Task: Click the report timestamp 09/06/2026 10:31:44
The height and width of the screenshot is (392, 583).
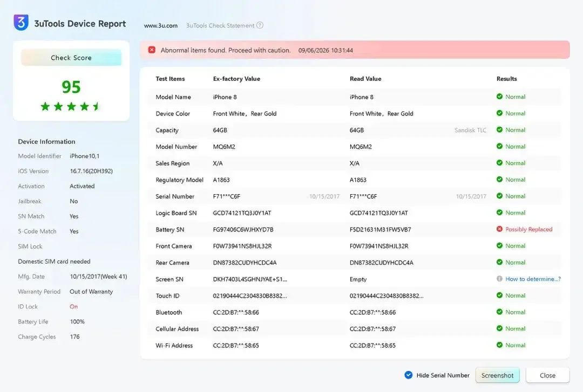Action: click(x=326, y=50)
